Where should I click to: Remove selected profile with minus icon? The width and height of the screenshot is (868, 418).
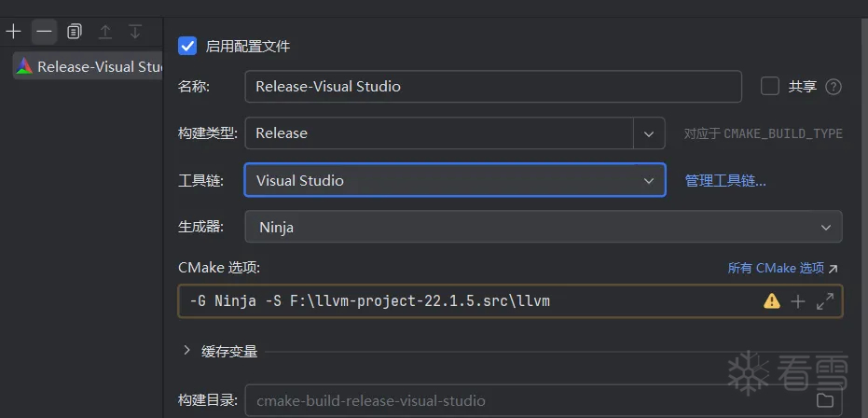click(x=44, y=32)
